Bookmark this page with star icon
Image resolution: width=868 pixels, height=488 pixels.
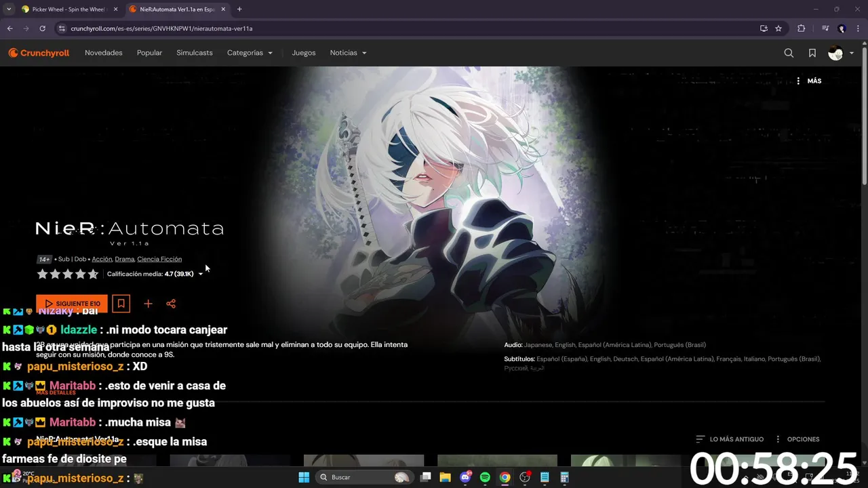coord(778,28)
